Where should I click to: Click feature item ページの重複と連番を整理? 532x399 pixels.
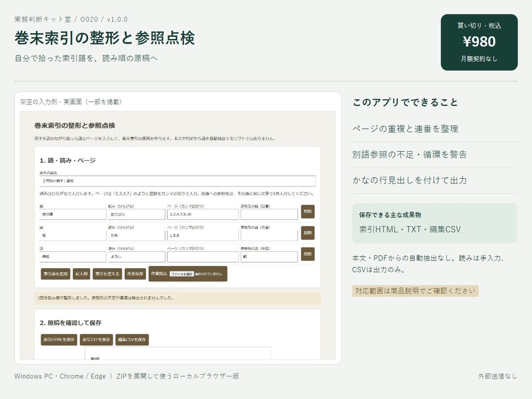405,129
